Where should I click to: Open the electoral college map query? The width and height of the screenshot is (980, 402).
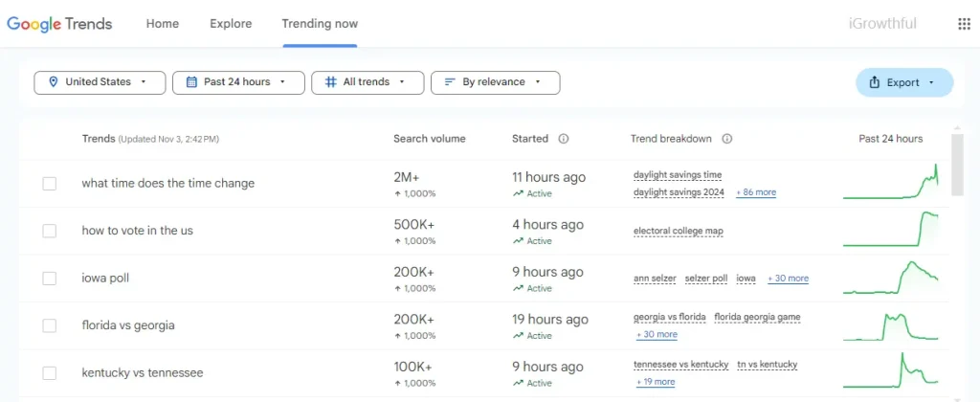679,232
